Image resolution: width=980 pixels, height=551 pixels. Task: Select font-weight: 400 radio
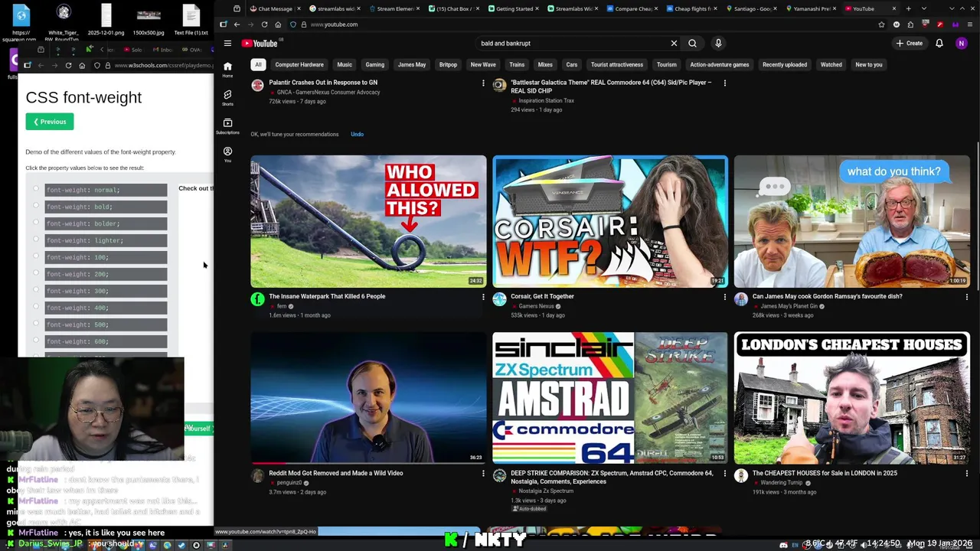click(35, 307)
